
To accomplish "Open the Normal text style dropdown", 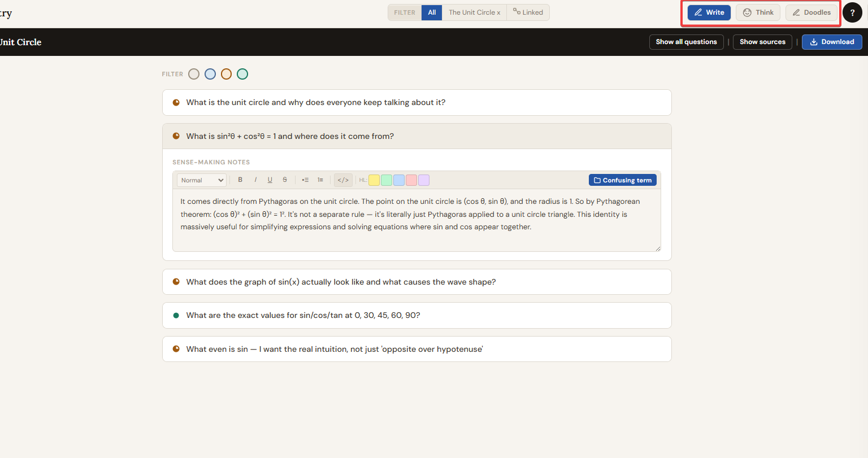I will (x=202, y=180).
